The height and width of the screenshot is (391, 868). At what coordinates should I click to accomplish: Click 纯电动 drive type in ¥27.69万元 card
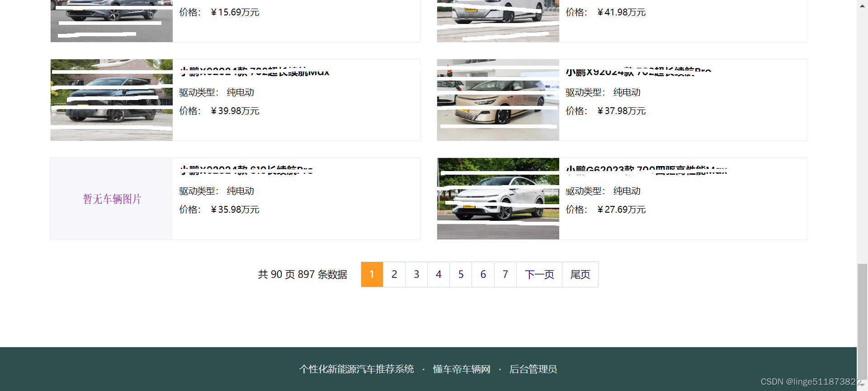[627, 191]
